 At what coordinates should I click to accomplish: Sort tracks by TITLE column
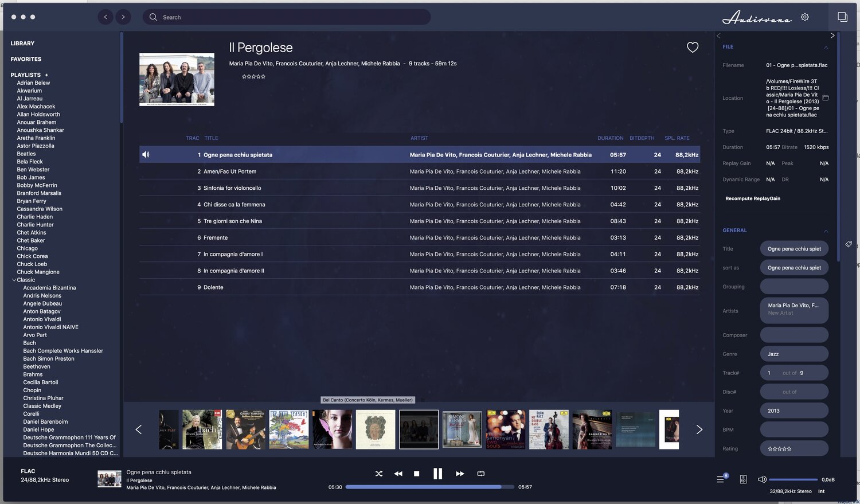[x=211, y=138]
